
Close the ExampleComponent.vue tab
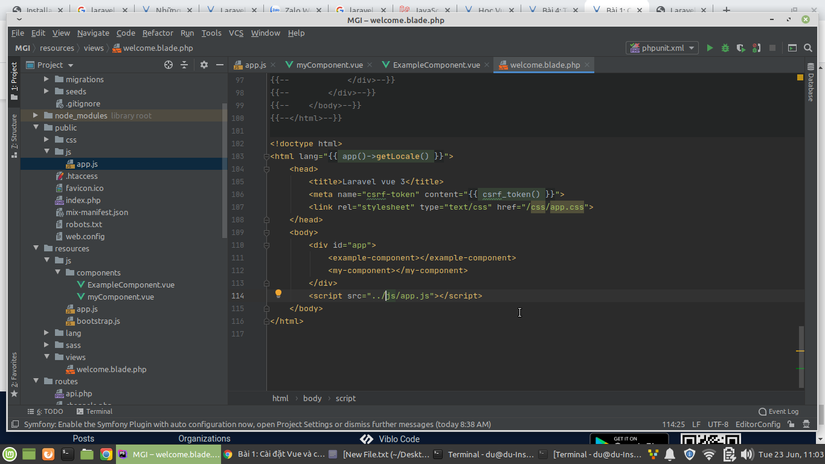coord(487,65)
